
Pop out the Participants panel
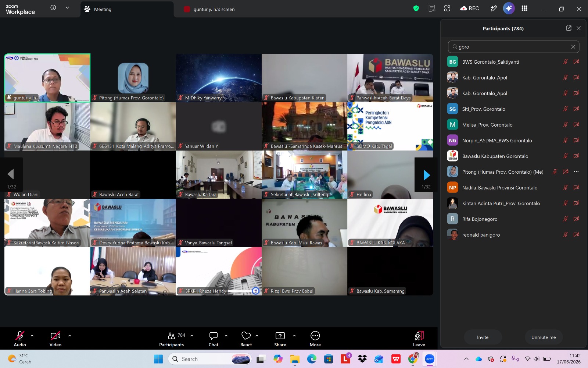pos(569,28)
